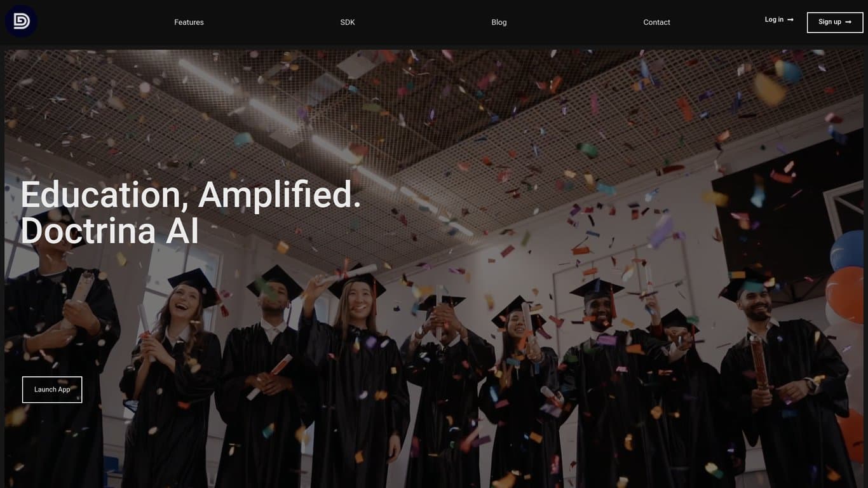Select Contact in the top navigation
The height and width of the screenshot is (488, 868).
click(x=656, y=22)
